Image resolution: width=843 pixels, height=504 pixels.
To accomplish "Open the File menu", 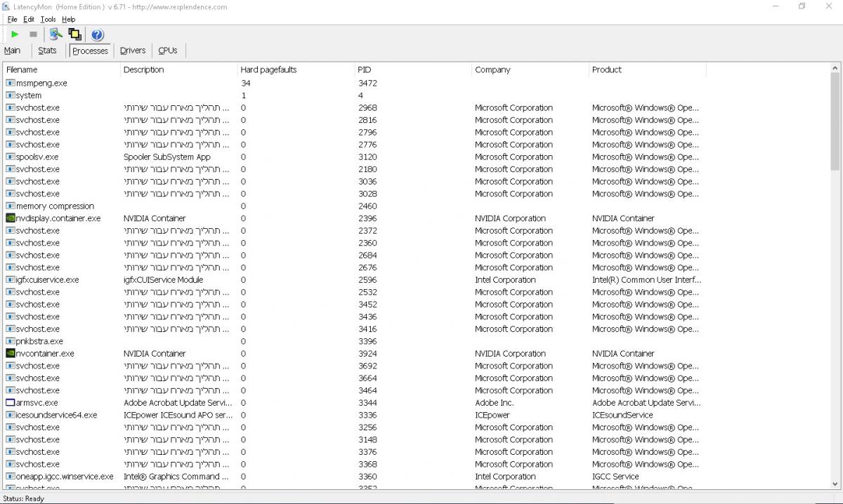I will (13, 19).
